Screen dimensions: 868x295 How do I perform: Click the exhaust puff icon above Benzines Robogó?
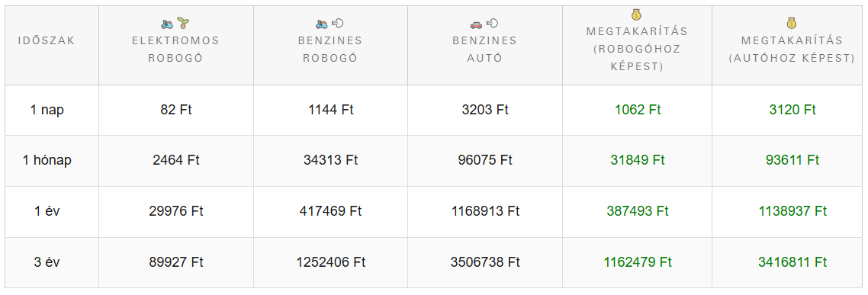point(338,23)
